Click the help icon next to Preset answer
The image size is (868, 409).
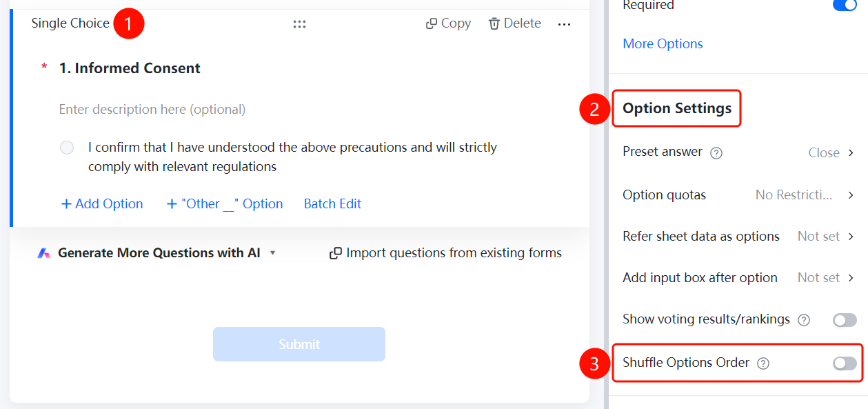point(716,153)
